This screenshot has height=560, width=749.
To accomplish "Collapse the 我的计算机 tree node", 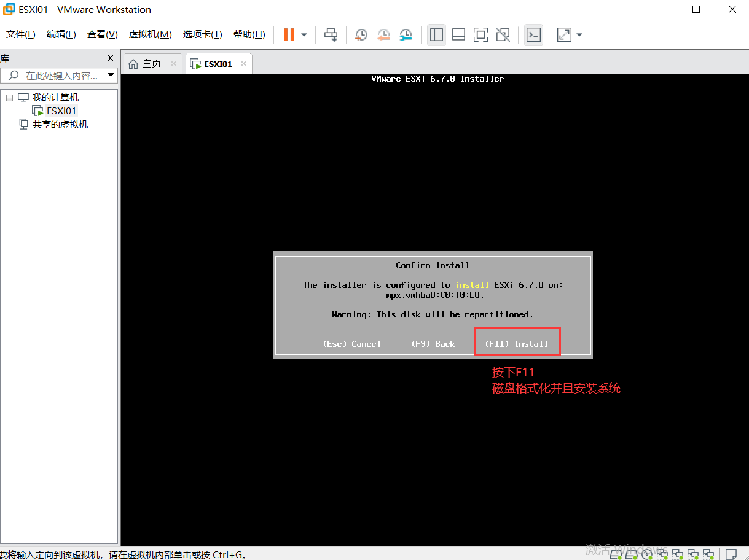I will pyautogui.click(x=10, y=98).
